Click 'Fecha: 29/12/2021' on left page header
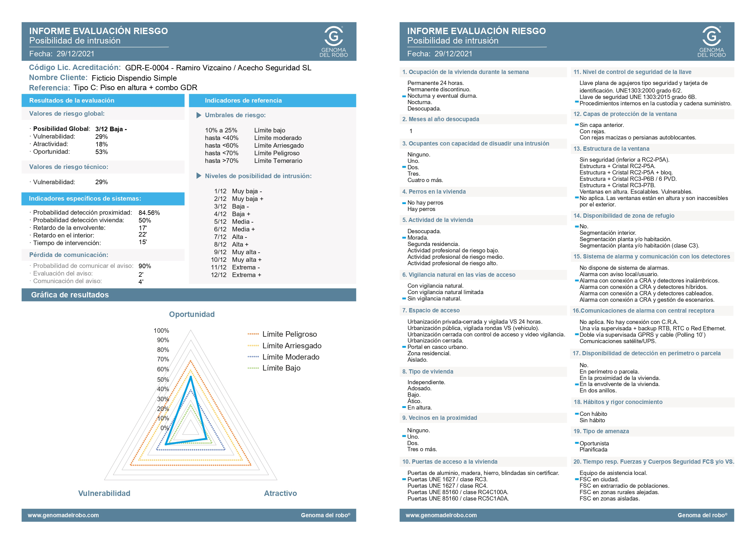 (62, 54)
